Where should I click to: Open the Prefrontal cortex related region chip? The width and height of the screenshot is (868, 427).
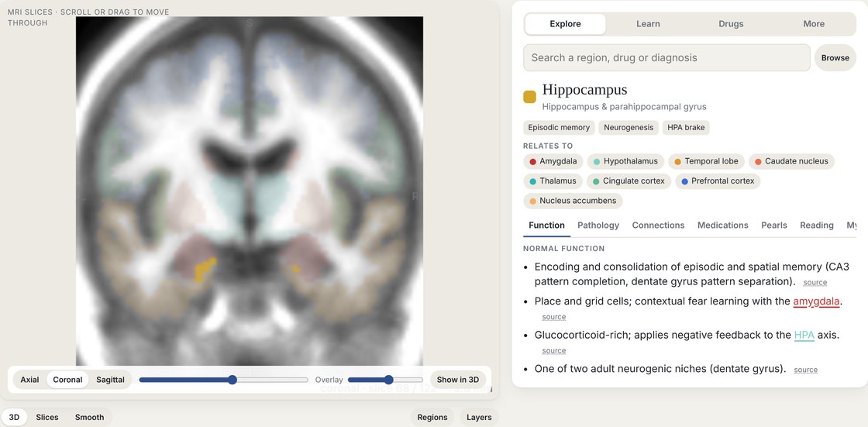click(x=718, y=181)
